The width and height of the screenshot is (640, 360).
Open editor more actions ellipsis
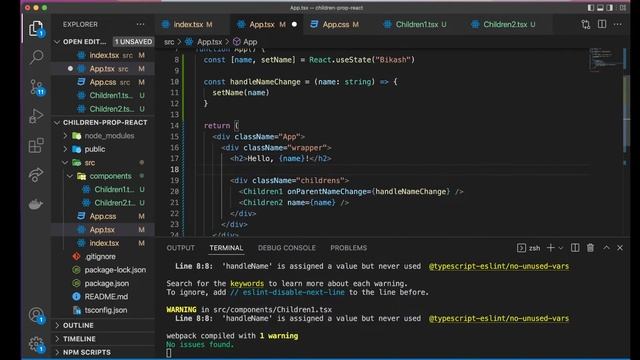click(x=618, y=24)
